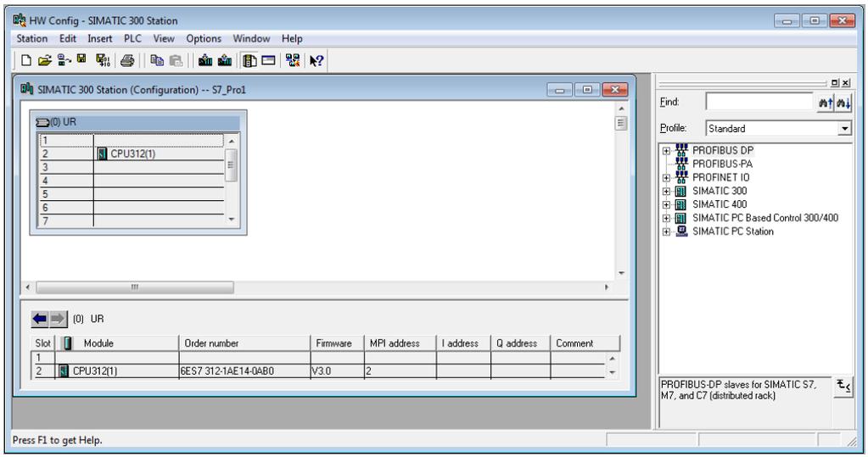Click the Save and Compile toolbar icon

[103, 60]
